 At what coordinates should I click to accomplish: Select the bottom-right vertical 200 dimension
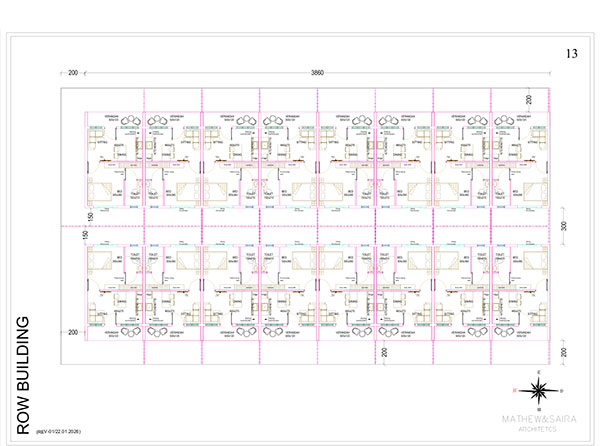tap(564, 353)
